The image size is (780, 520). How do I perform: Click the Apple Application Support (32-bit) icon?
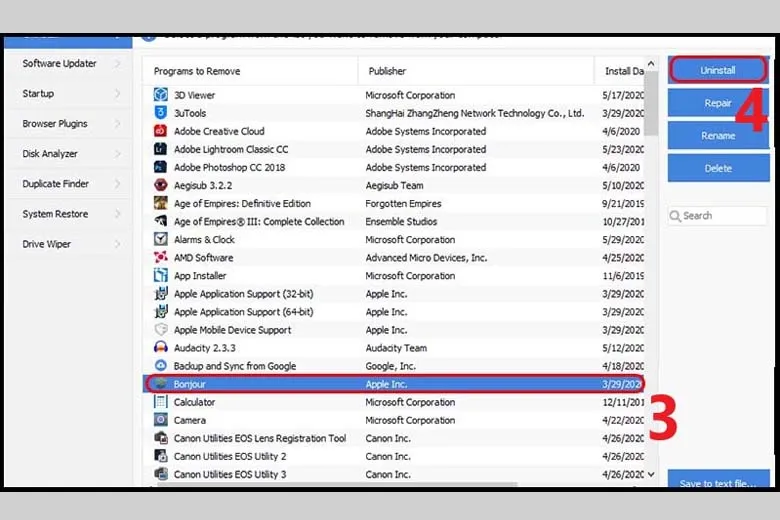(x=160, y=293)
